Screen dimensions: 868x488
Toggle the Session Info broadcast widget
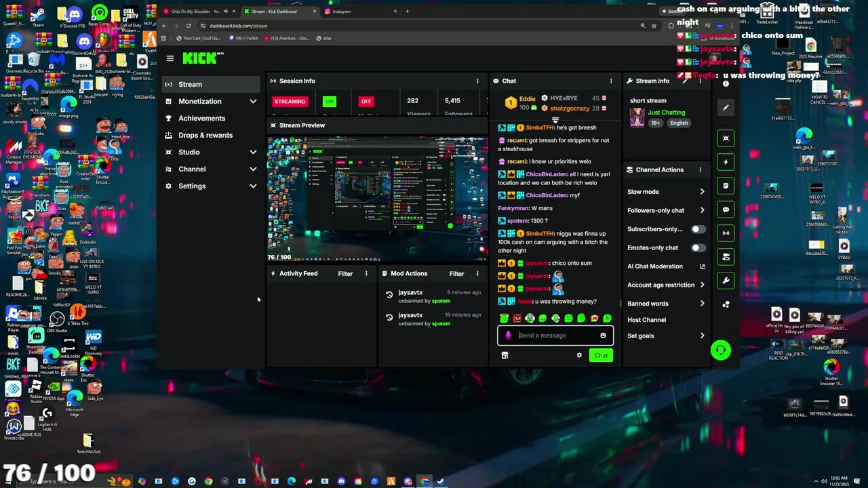pyautogui.click(x=726, y=233)
